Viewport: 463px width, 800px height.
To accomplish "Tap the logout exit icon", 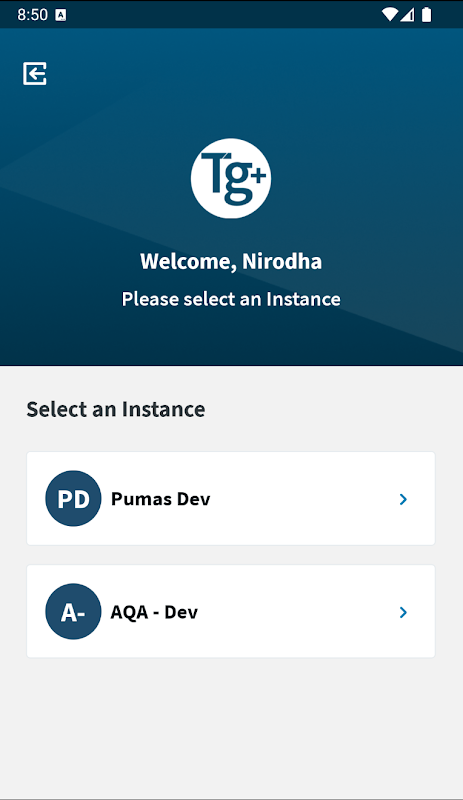I will 35,73.
